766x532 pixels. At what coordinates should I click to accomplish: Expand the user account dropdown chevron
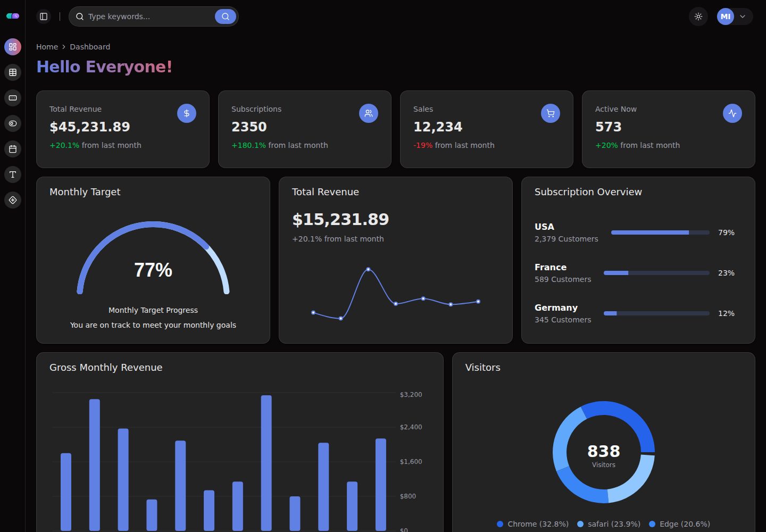pos(743,16)
